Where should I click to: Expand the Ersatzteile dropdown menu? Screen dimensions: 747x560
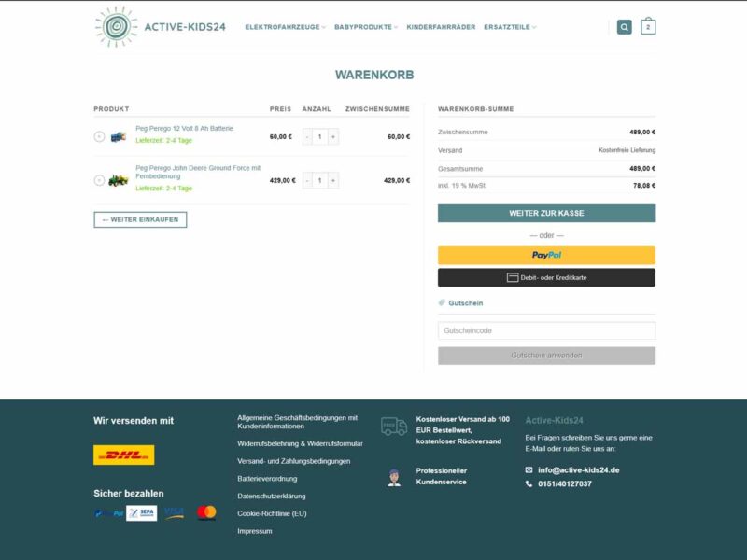(510, 27)
